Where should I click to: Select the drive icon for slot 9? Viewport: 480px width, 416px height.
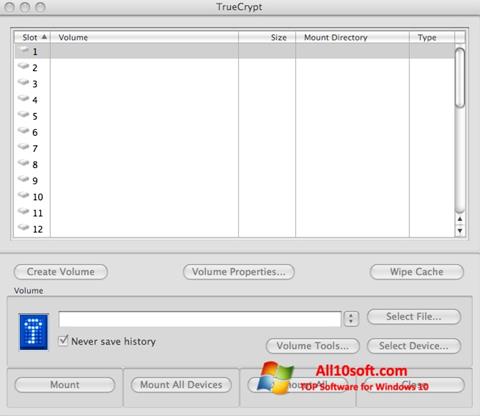coord(24,179)
